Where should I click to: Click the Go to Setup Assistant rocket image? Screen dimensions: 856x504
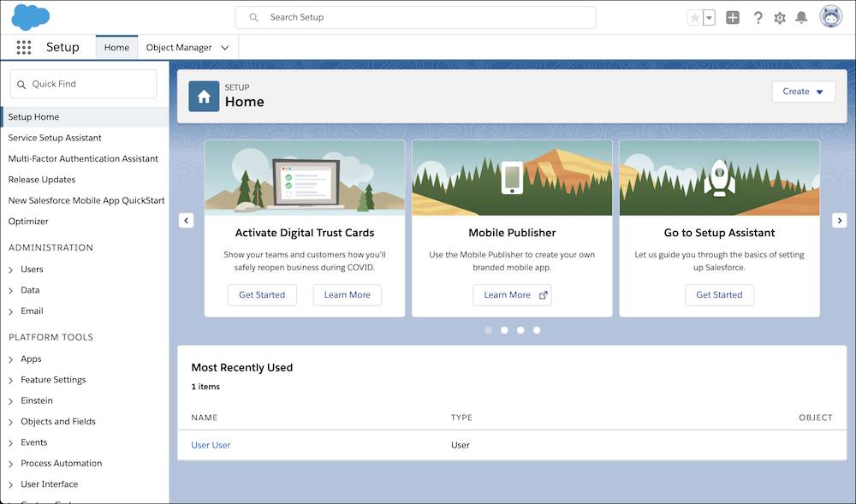720,178
